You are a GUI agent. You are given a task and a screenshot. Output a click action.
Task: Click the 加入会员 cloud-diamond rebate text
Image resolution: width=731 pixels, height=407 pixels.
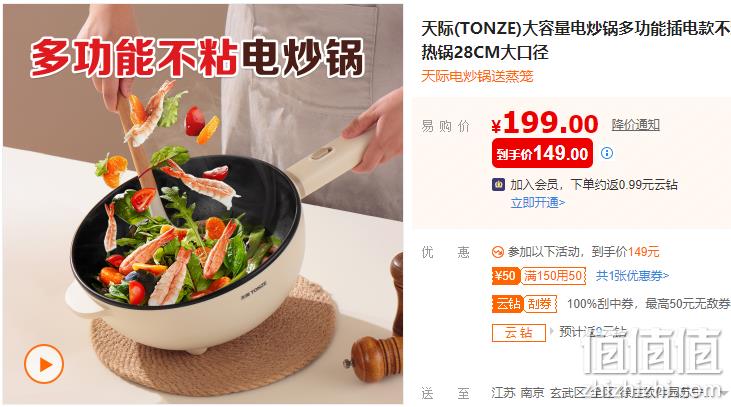(593, 185)
